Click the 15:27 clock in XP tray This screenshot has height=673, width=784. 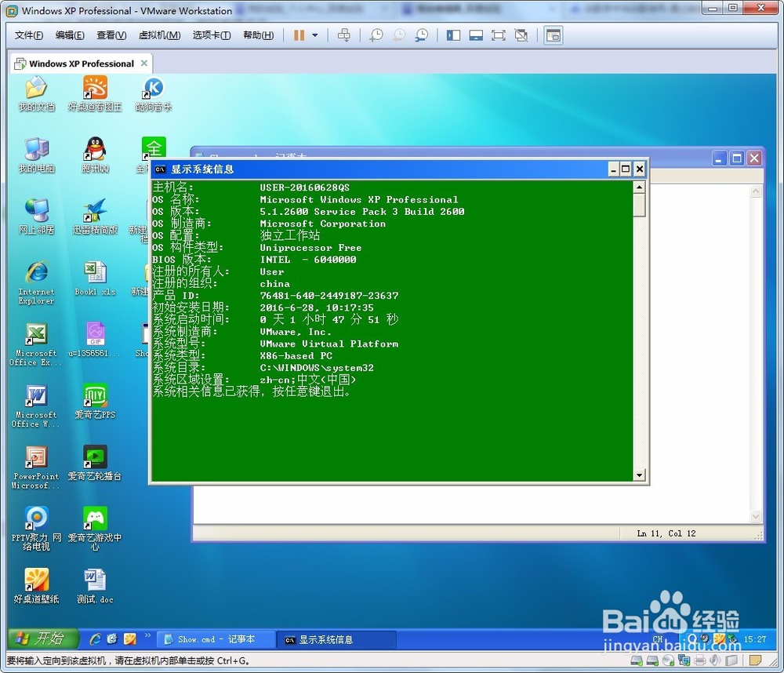[754, 639]
